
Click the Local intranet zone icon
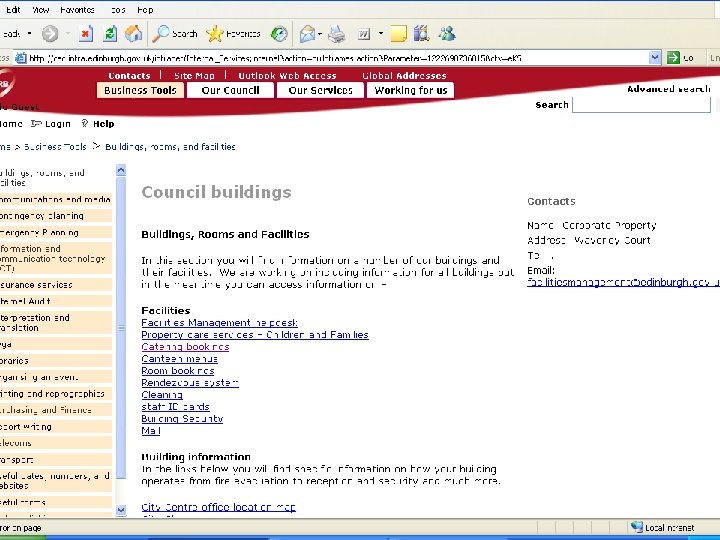(636, 527)
